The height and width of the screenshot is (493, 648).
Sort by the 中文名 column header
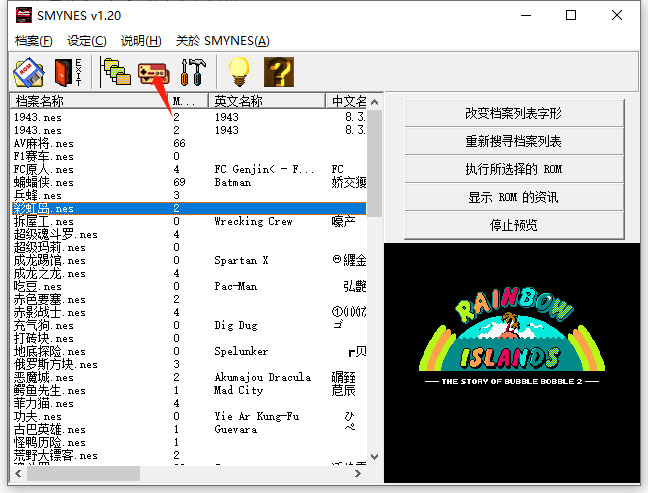pos(346,101)
